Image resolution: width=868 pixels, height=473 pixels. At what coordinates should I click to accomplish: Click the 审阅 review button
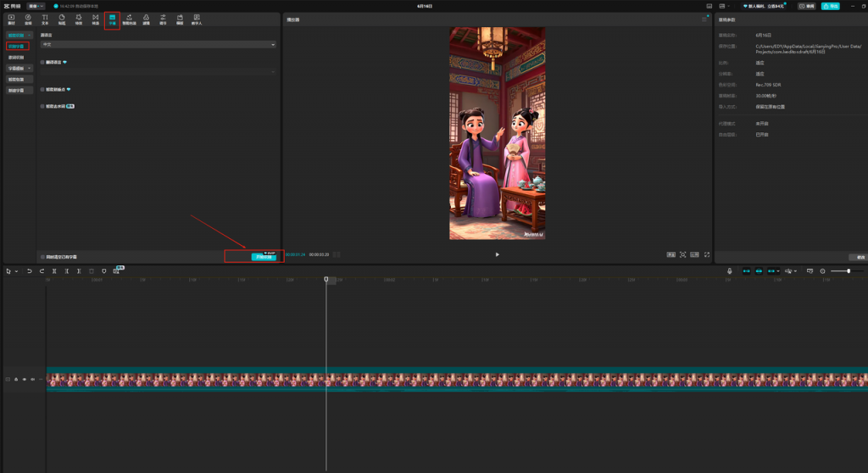tap(807, 6)
